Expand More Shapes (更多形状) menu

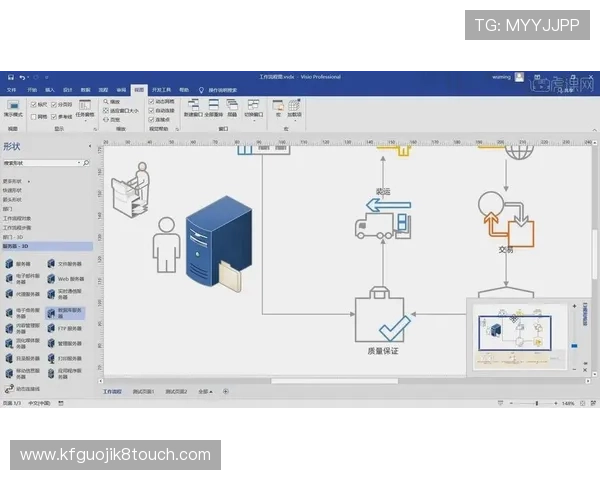point(16,181)
